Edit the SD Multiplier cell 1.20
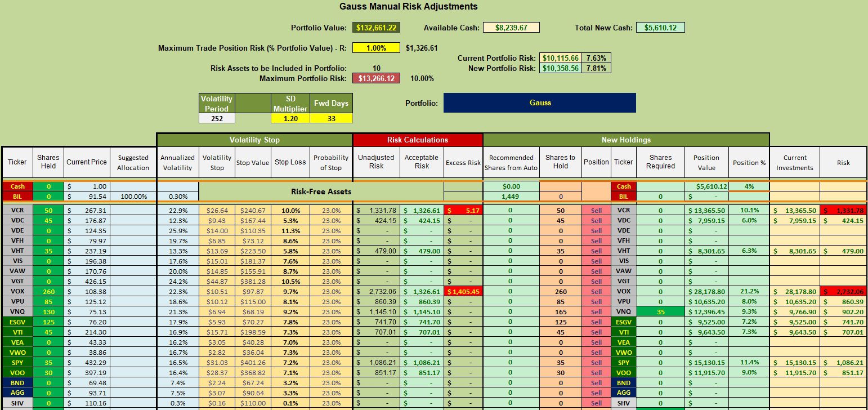This screenshot has width=868, height=410. coord(290,118)
